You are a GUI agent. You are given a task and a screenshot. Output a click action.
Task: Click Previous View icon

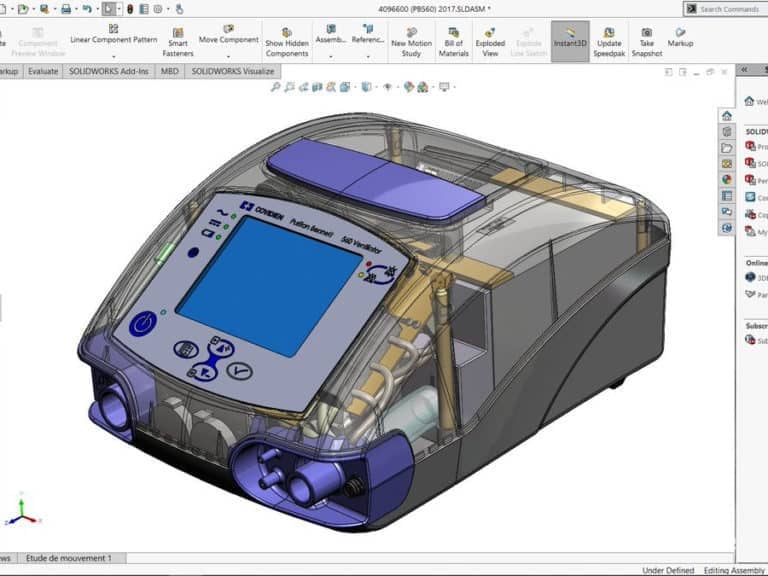(304, 87)
